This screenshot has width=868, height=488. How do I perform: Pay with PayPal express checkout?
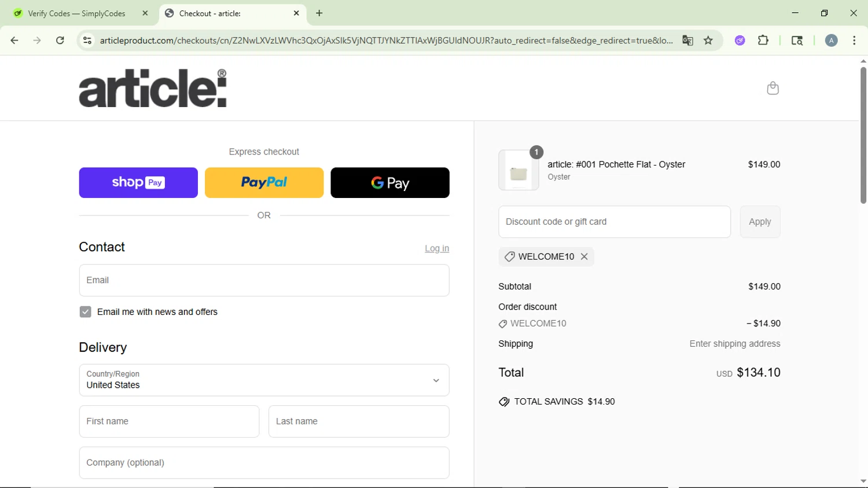[264, 183]
